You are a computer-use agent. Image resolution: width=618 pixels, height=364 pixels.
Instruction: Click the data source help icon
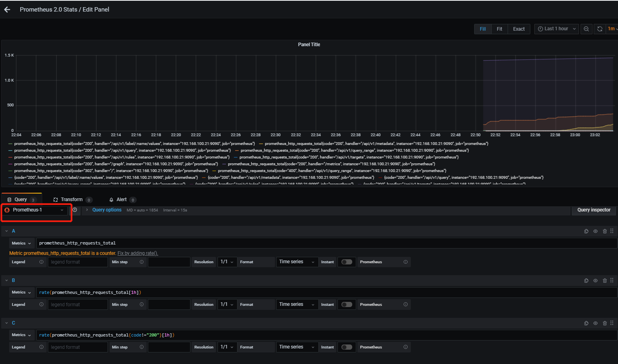tap(75, 210)
